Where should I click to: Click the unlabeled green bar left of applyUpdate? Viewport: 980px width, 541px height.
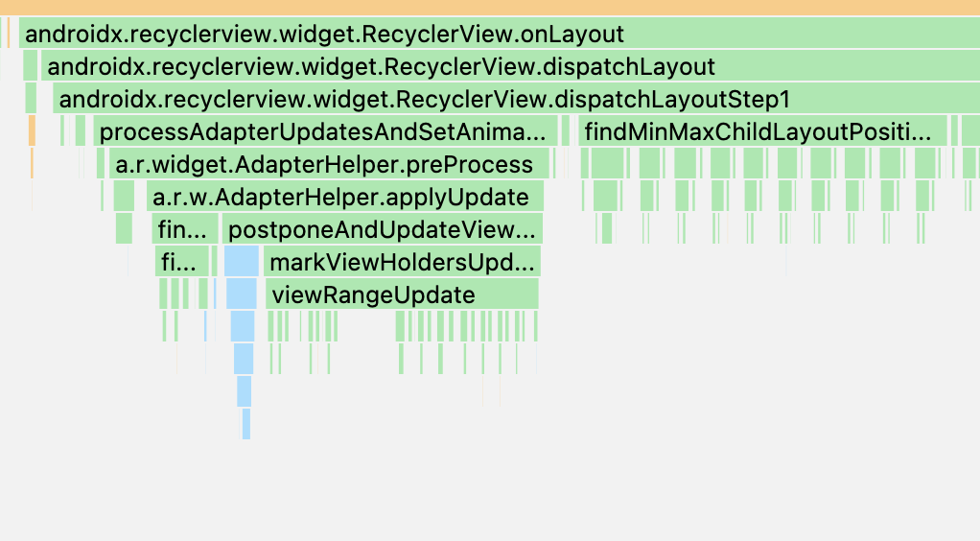[x=124, y=198]
